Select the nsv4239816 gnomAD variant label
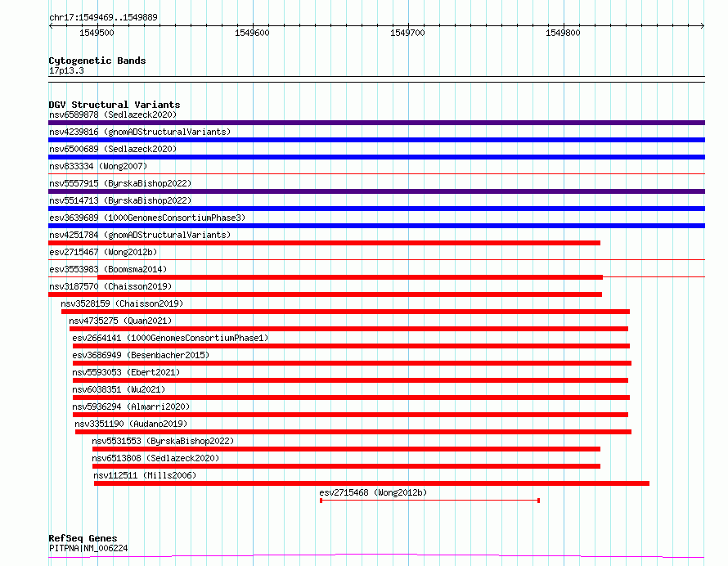 [140, 132]
